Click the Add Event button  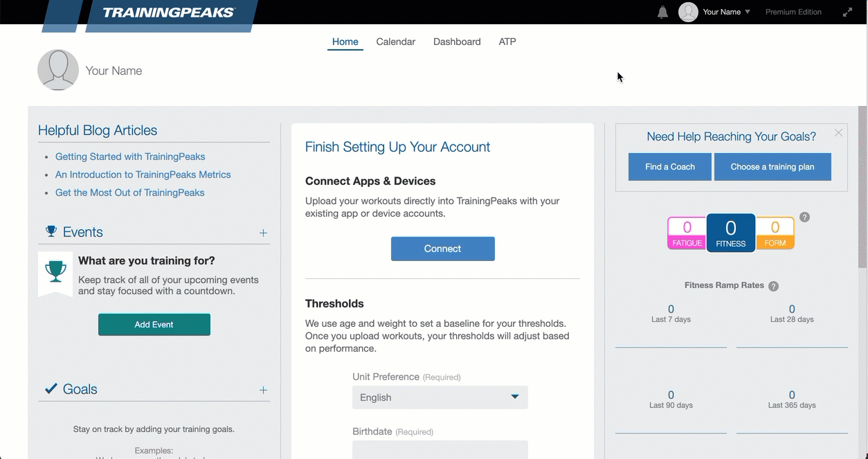pyautogui.click(x=154, y=325)
